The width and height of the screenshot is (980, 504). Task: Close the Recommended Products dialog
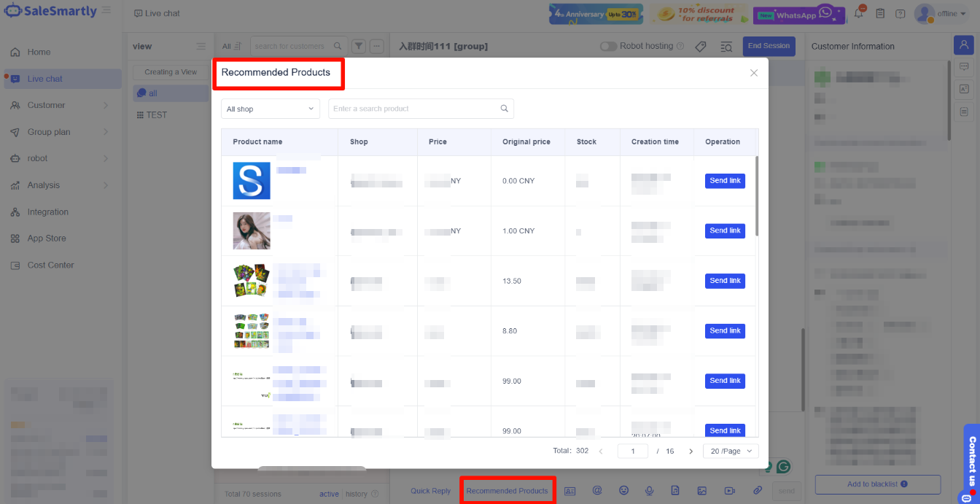754,73
